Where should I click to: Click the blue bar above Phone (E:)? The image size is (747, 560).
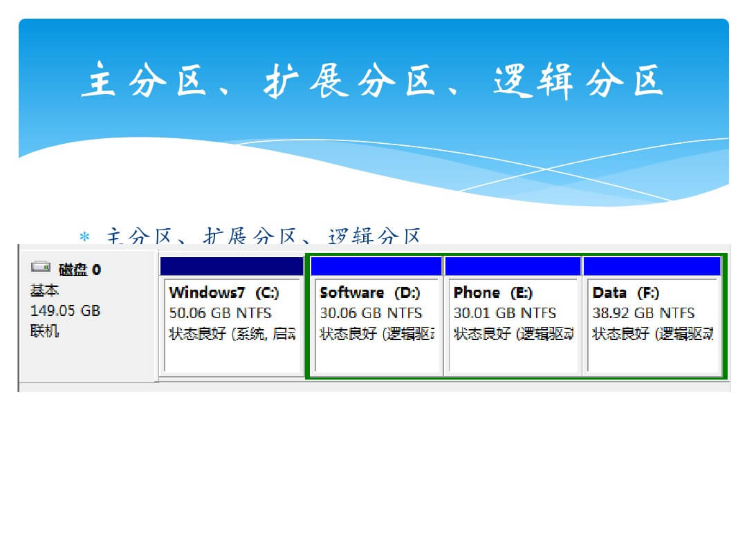tap(513, 266)
